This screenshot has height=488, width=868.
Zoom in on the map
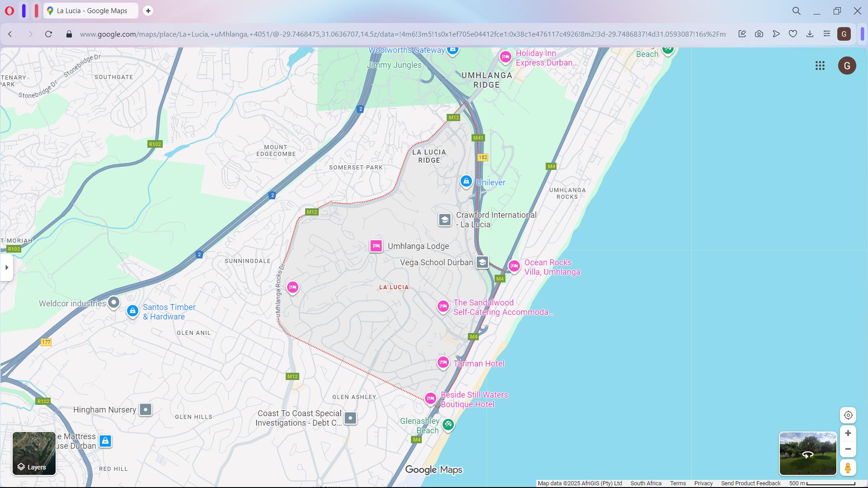tap(848, 433)
